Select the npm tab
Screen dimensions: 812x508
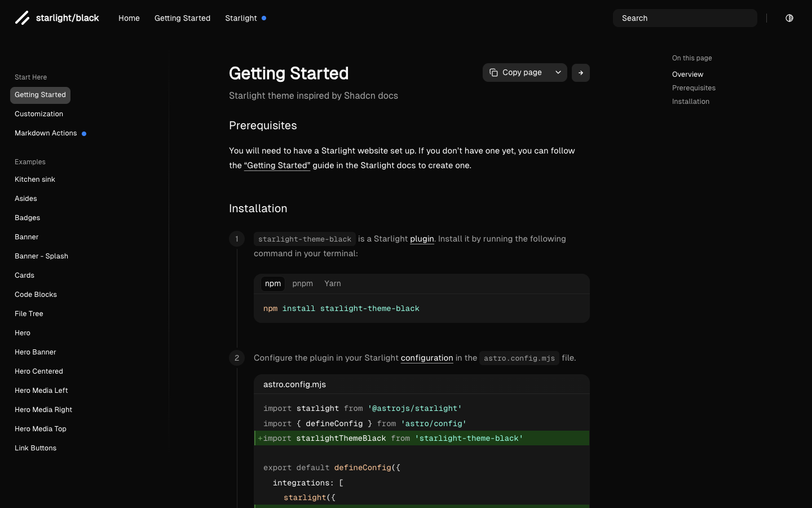point(273,284)
